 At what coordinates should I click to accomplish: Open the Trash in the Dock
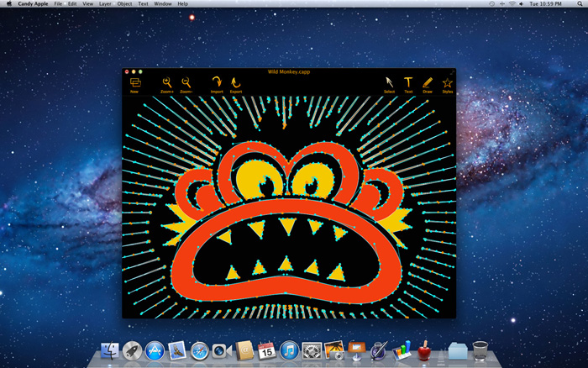pos(480,350)
